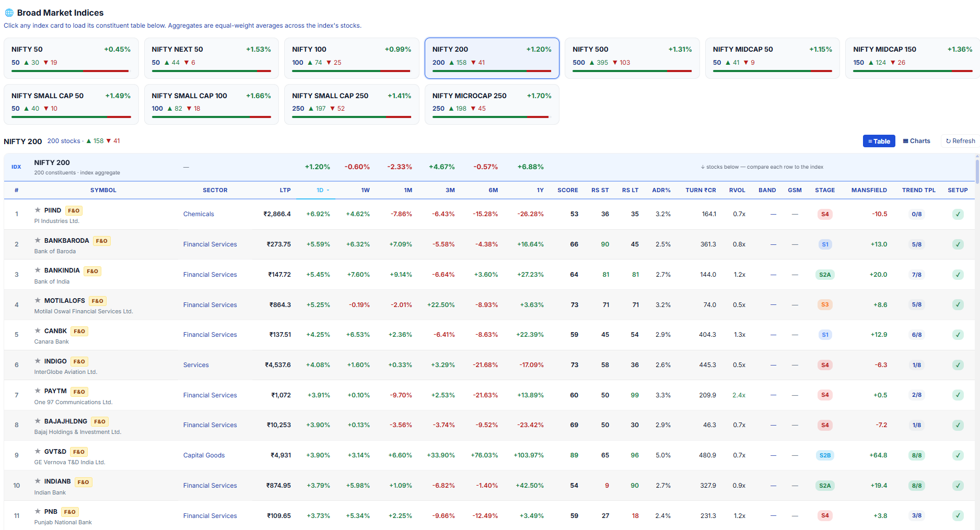The height and width of the screenshot is (530, 980).
Task: Click the S4 stage badge for PIIND
Action: (825, 214)
